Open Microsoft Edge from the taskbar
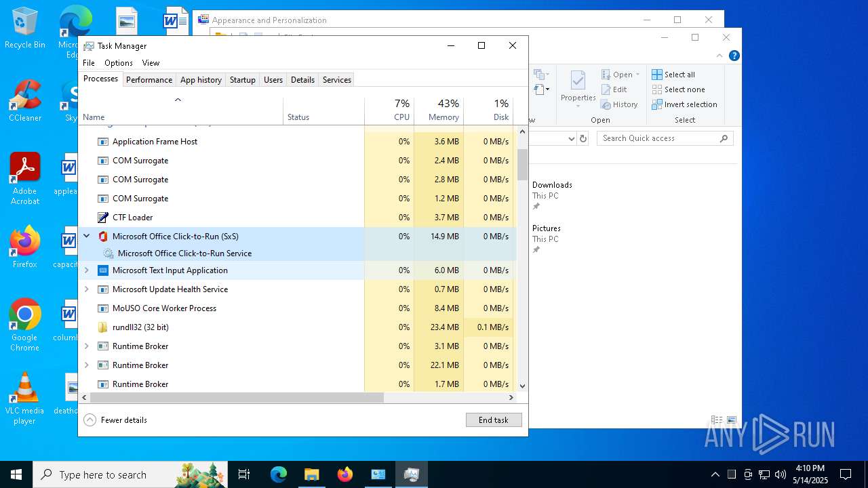Image resolution: width=868 pixels, height=488 pixels. [279, 474]
